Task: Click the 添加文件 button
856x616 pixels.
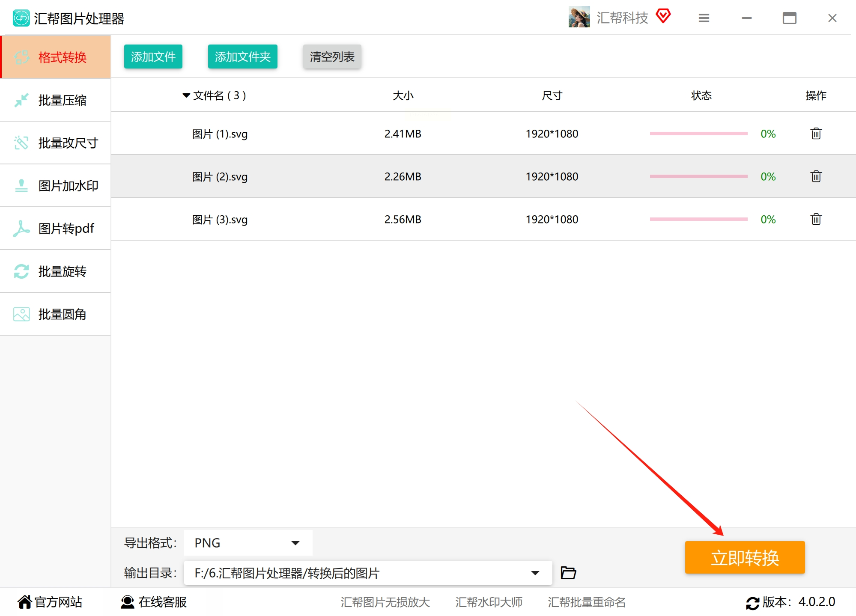Action: pos(153,57)
